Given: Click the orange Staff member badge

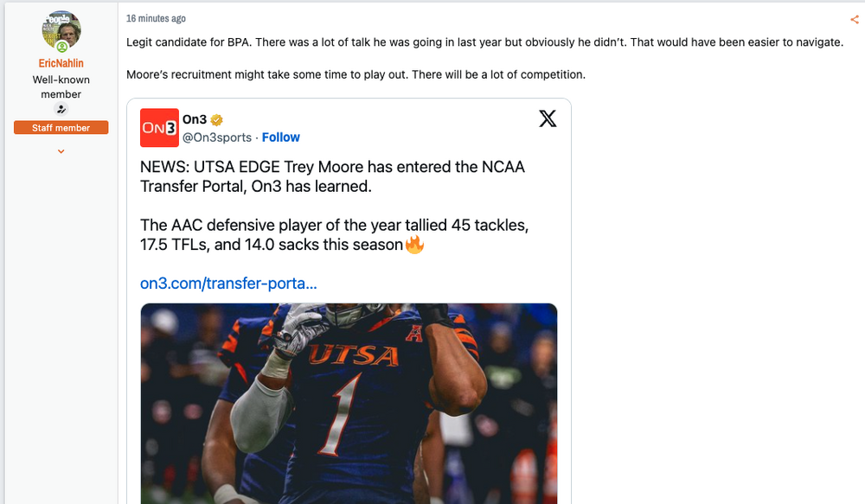Looking at the screenshot, I should coord(61,128).
